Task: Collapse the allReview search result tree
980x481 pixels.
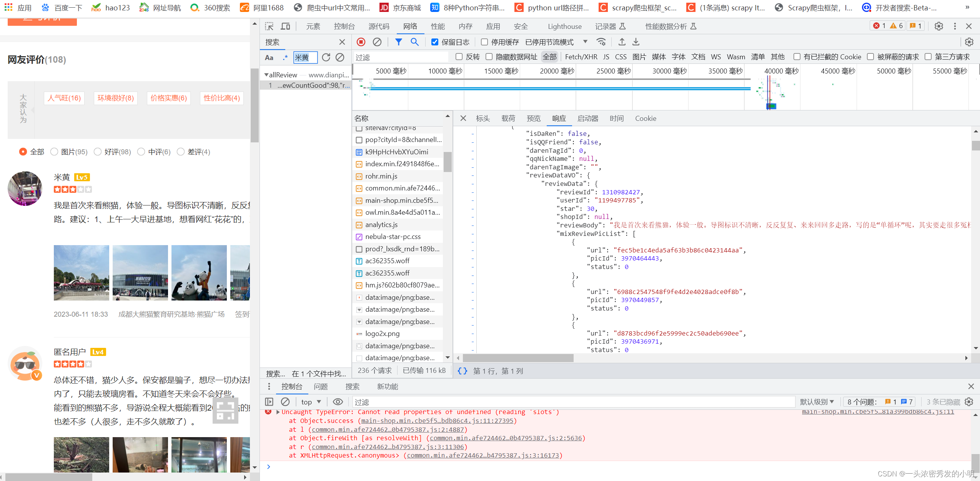Action: point(266,75)
